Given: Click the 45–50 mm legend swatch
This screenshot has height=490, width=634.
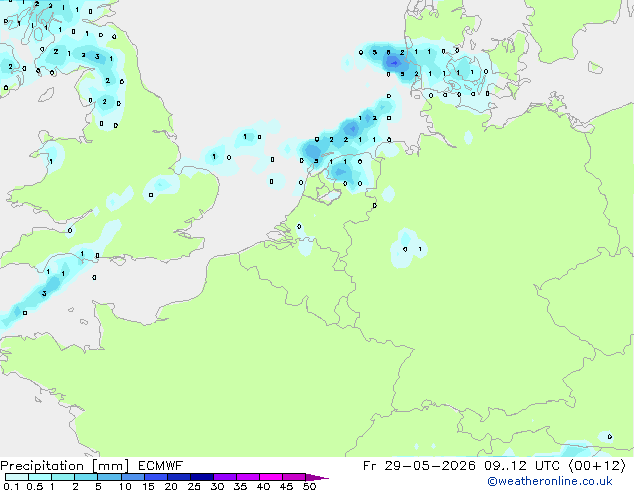Looking at the screenshot, I should [x=294, y=477].
